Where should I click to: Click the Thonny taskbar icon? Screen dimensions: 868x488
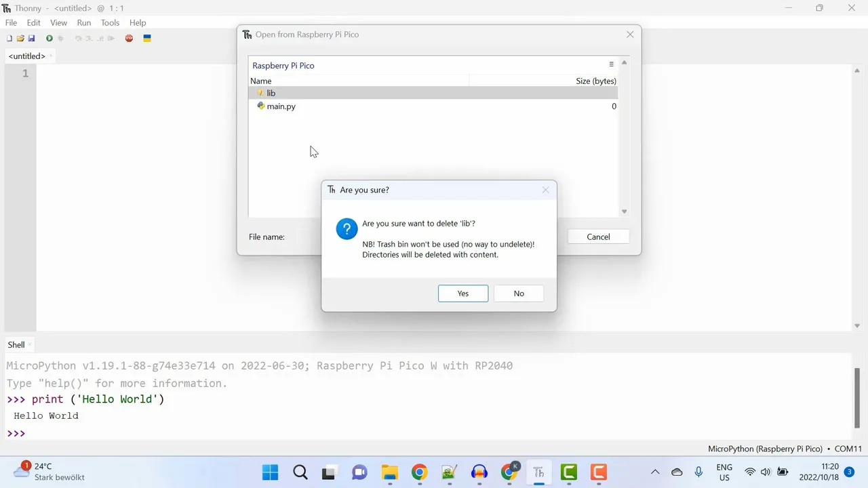[x=538, y=472]
